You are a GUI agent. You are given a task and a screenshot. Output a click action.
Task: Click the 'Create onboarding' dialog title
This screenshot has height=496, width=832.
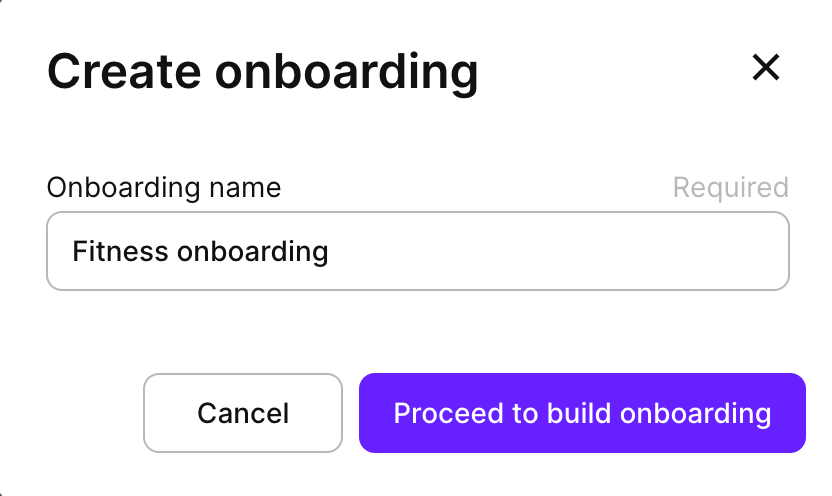(263, 72)
